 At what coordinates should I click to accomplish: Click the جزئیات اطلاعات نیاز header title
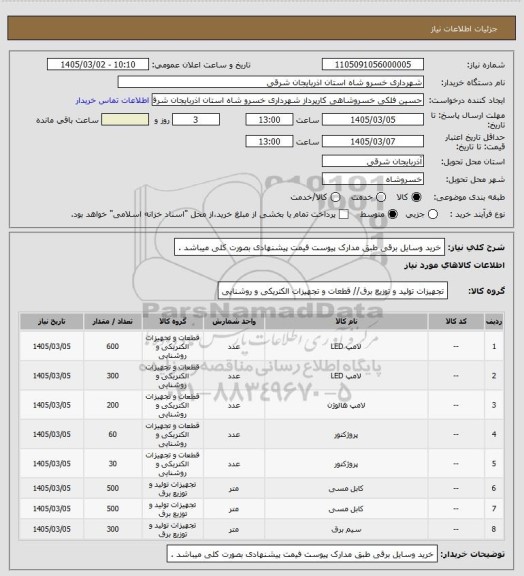click(464, 29)
